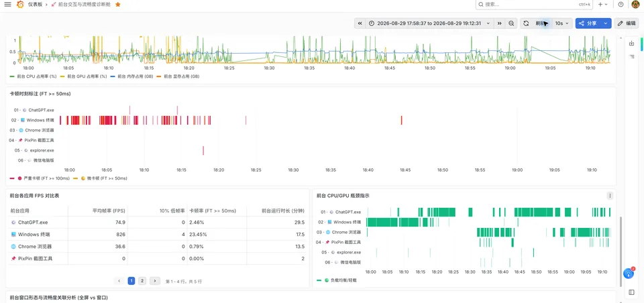The height and width of the screenshot is (303, 644).
Task: Toggle 前台 内存占用 (GB) series in legend
Action: [x=136, y=76]
